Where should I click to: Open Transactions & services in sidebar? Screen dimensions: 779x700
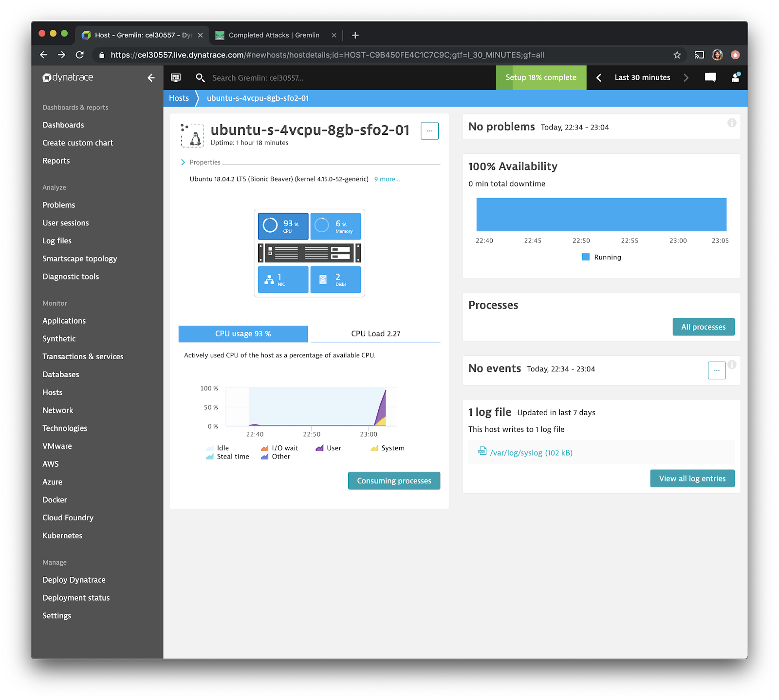pos(83,357)
